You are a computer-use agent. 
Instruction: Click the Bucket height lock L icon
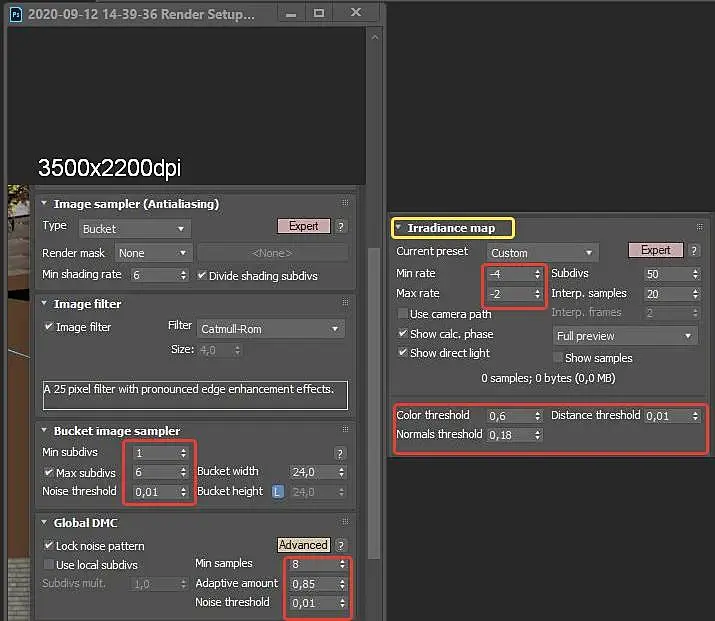point(277,492)
